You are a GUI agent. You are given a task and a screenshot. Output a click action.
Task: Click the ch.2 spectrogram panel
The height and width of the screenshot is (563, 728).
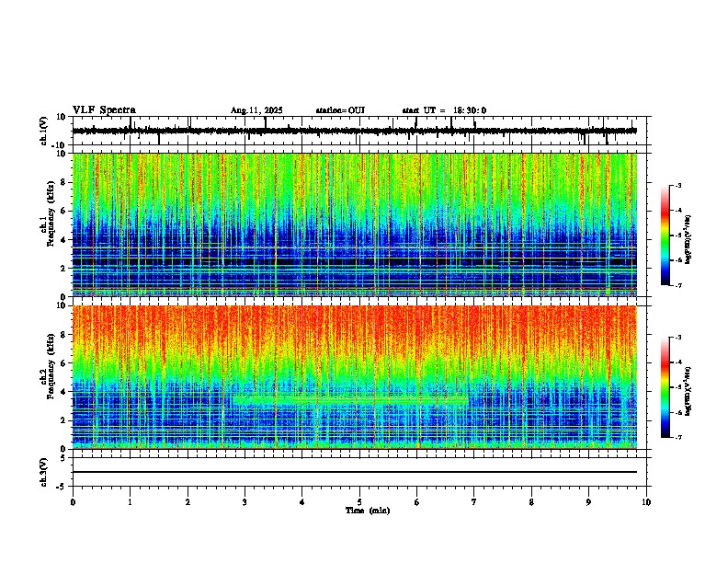[354, 377]
